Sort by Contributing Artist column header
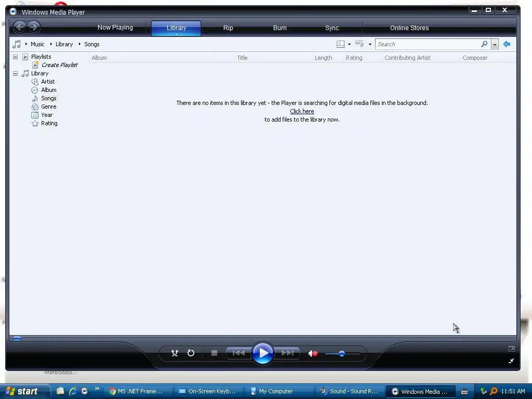This screenshot has width=532, height=399. (x=421, y=58)
